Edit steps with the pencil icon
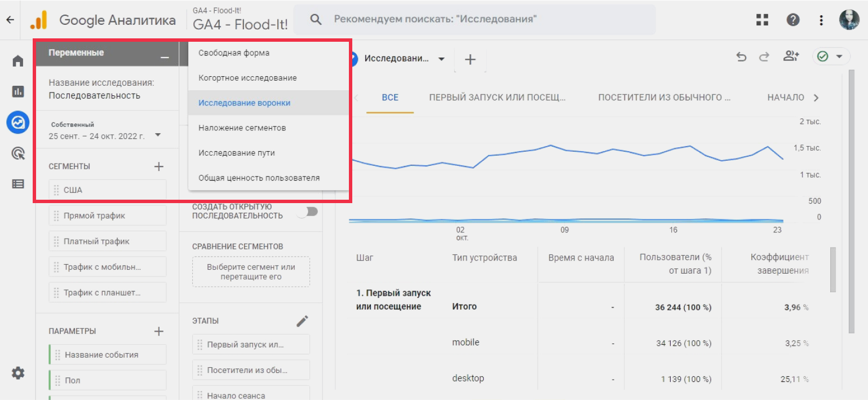The width and height of the screenshot is (868, 400). pos(303,321)
